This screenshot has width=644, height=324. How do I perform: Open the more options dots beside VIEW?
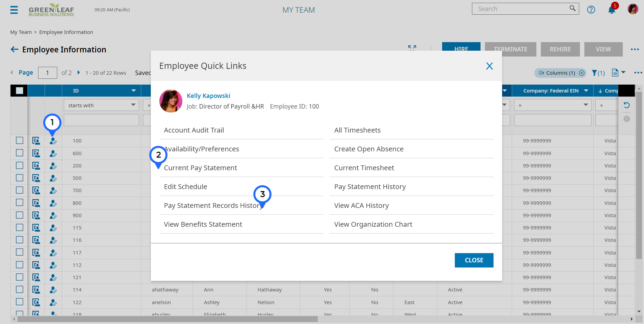point(635,49)
